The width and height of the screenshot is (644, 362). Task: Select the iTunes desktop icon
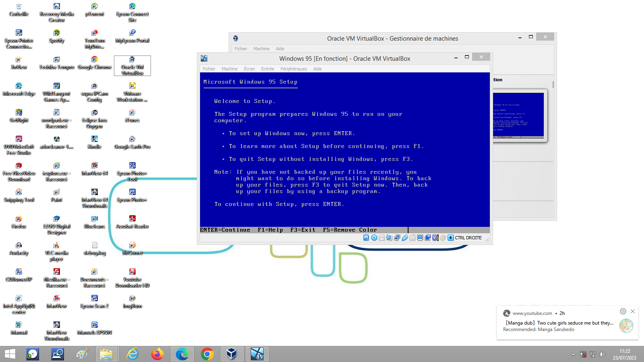(x=132, y=116)
